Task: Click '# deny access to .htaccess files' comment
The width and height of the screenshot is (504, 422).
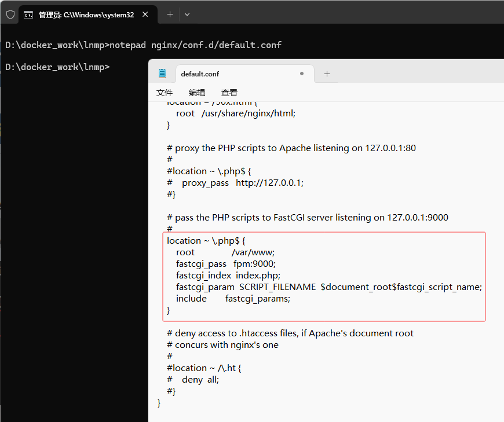Action: (x=290, y=333)
